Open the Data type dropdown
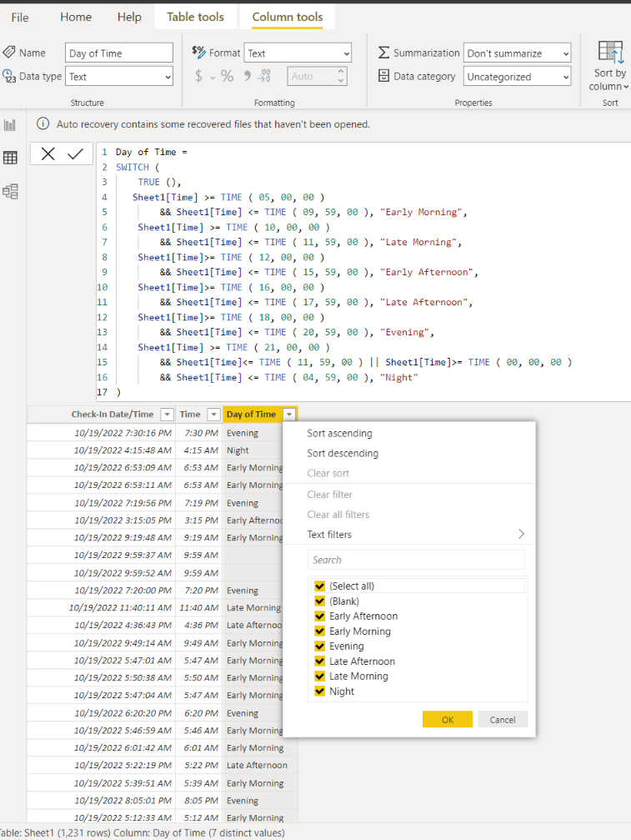The height and width of the screenshot is (840, 631). tap(119, 76)
